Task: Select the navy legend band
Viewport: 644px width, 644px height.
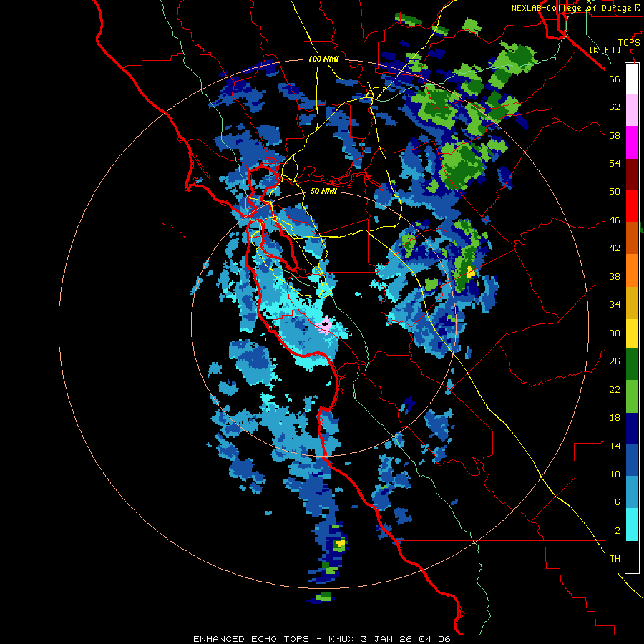Action: click(x=632, y=429)
